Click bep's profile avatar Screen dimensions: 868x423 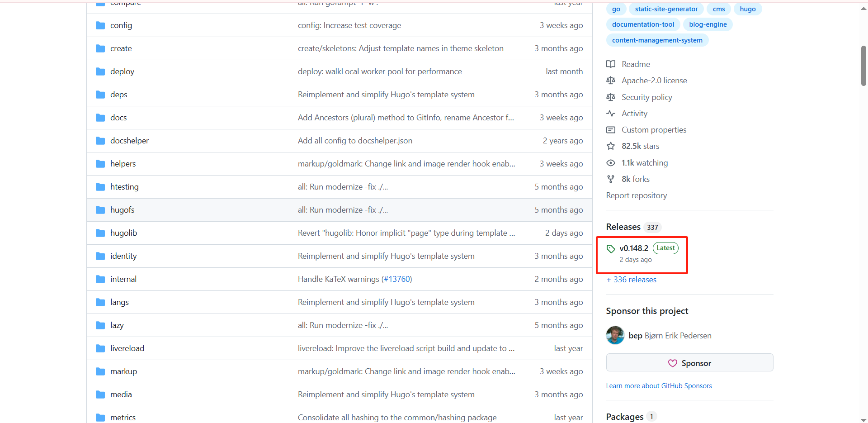coord(615,335)
